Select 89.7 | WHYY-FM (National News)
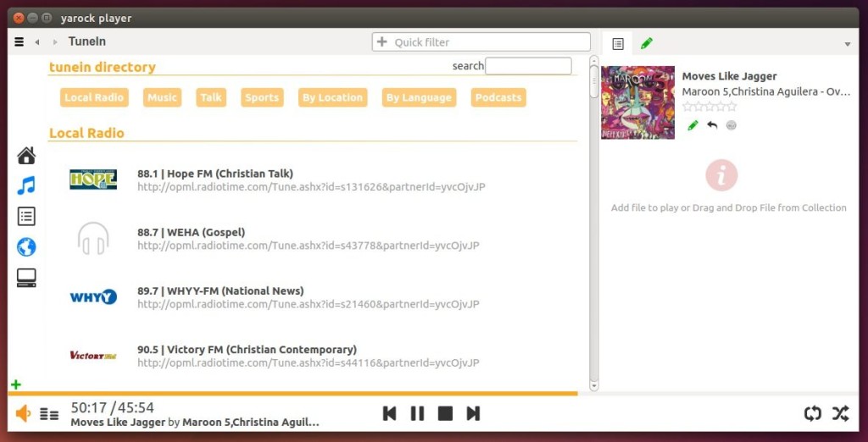This screenshot has width=868, height=442. click(x=220, y=291)
